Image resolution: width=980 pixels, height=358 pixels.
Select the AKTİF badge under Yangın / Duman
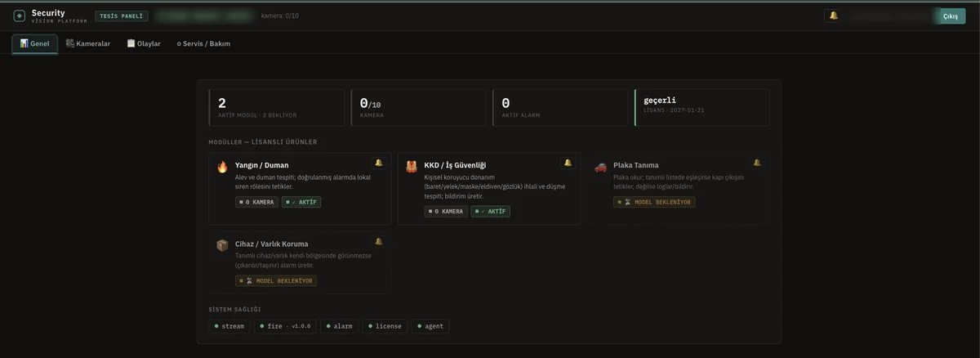point(301,202)
